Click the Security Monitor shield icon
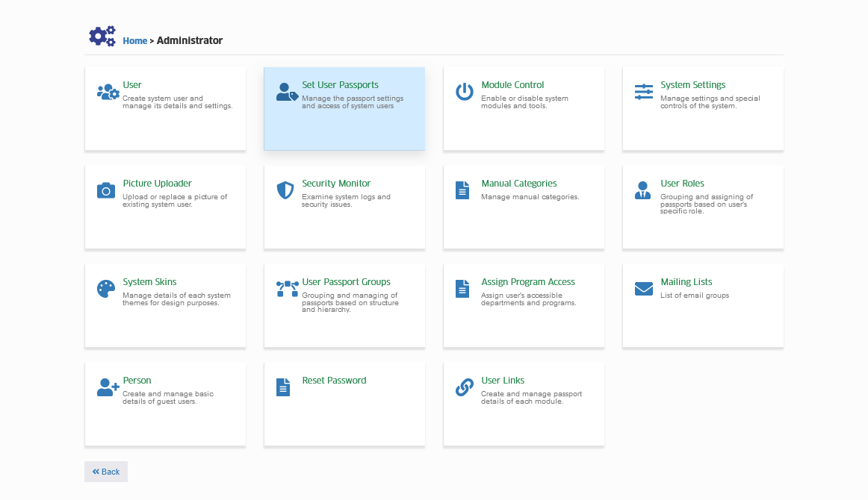This screenshot has height=500, width=868. [285, 190]
